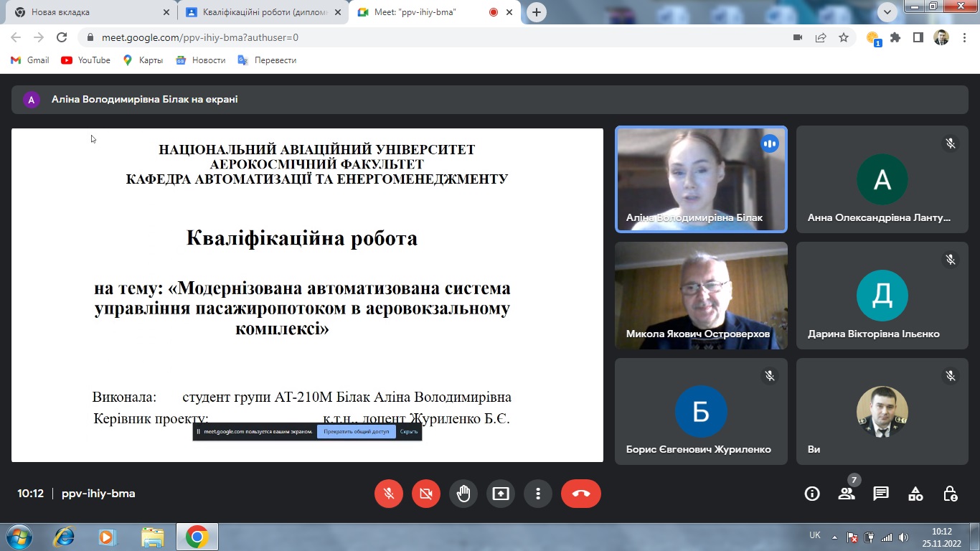Open Chrome extensions puzzle menu
The width and height of the screenshot is (980, 551).
(895, 38)
